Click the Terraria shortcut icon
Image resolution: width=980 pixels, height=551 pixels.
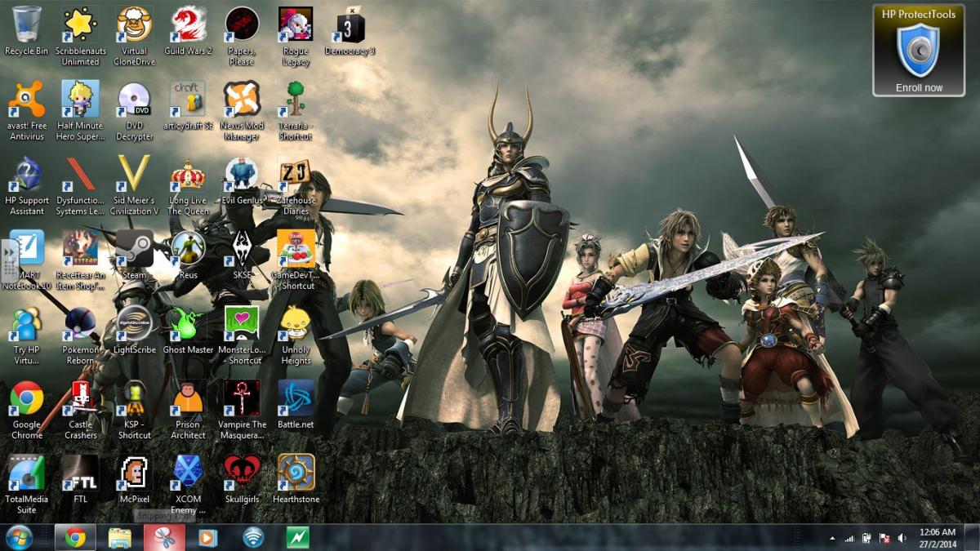coord(296,111)
